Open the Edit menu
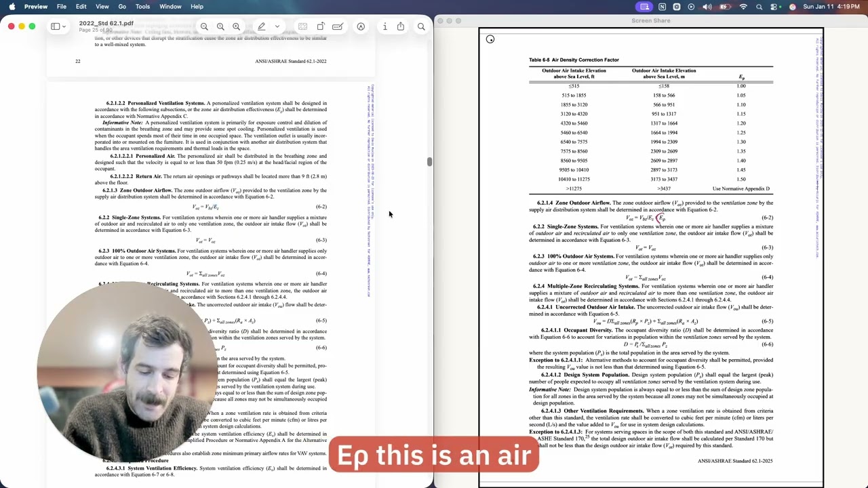The height and width of the screenshot is (488, 868). click(x=81, y=7)
